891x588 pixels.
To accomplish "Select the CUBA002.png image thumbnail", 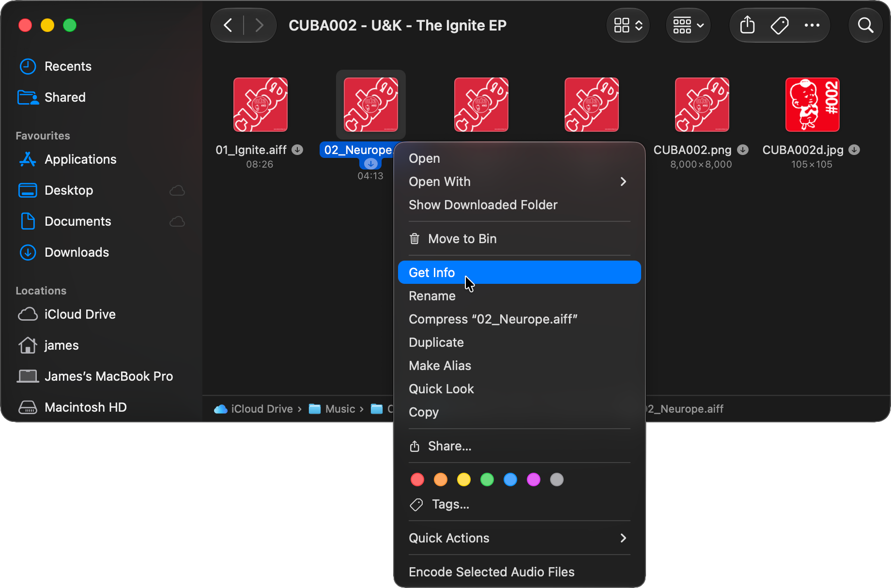I will 702,105.
